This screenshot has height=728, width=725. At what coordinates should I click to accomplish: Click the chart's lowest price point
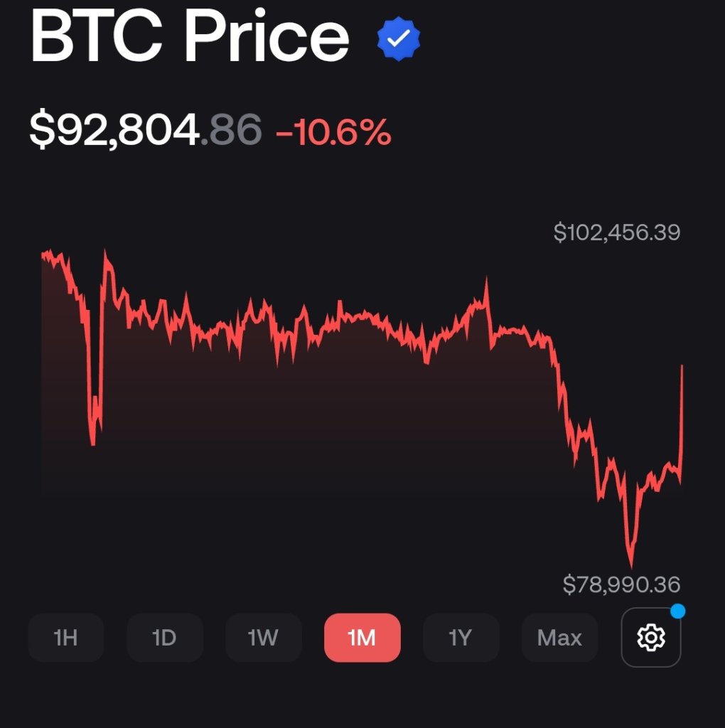[630, 565]
